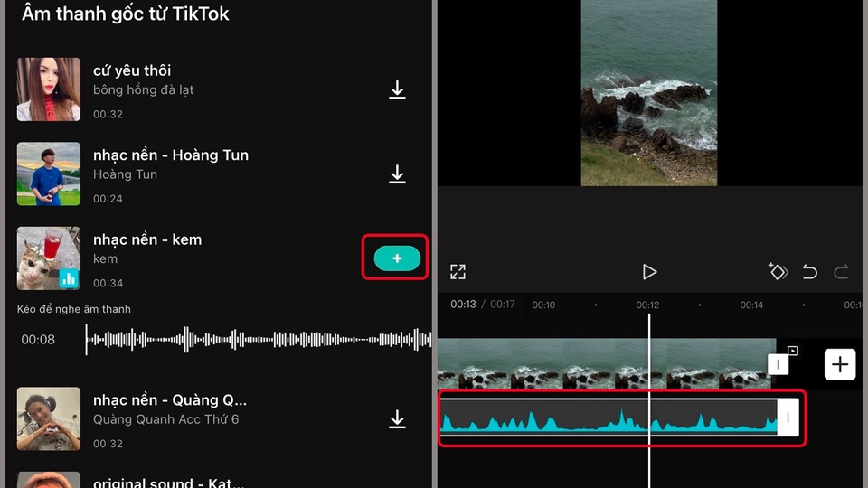The width and height of the screenshot is (868, 488).
Task: Redo the last undone edit
Action: pyautogui.click(x=841, y=272)
